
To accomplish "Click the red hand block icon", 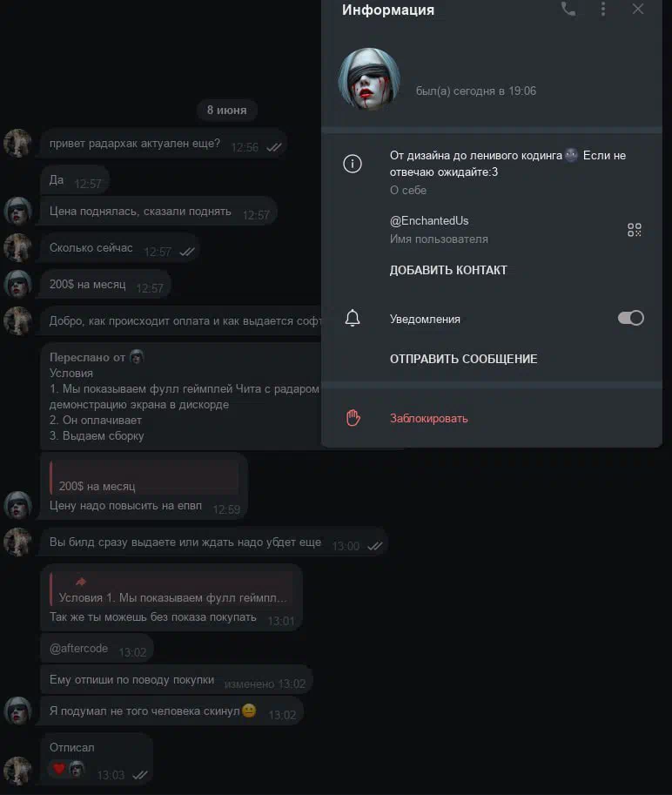I will point(353,418).
